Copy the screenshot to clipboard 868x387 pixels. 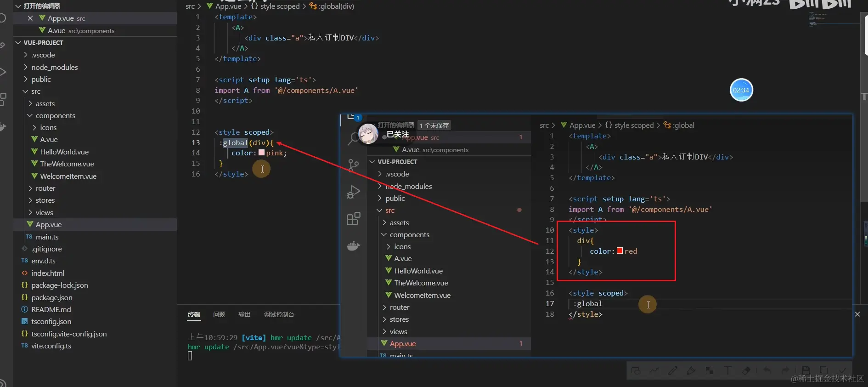click(x=824, y=370)
